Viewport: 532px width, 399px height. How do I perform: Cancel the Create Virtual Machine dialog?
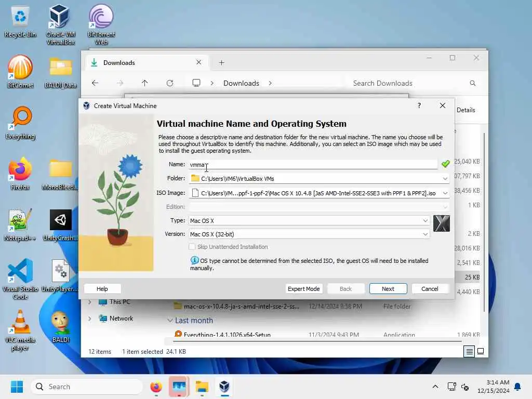[x=430, y=289]
